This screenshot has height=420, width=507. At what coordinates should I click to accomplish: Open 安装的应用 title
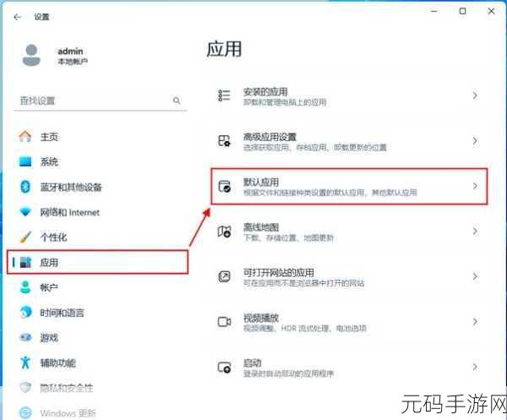(x=265, y=91)
